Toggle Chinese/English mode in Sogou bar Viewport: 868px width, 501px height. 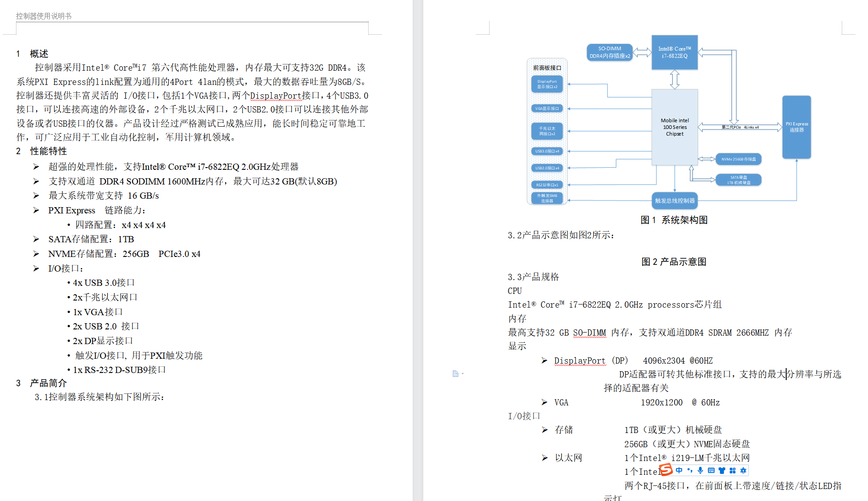click(x=679, y=470)
